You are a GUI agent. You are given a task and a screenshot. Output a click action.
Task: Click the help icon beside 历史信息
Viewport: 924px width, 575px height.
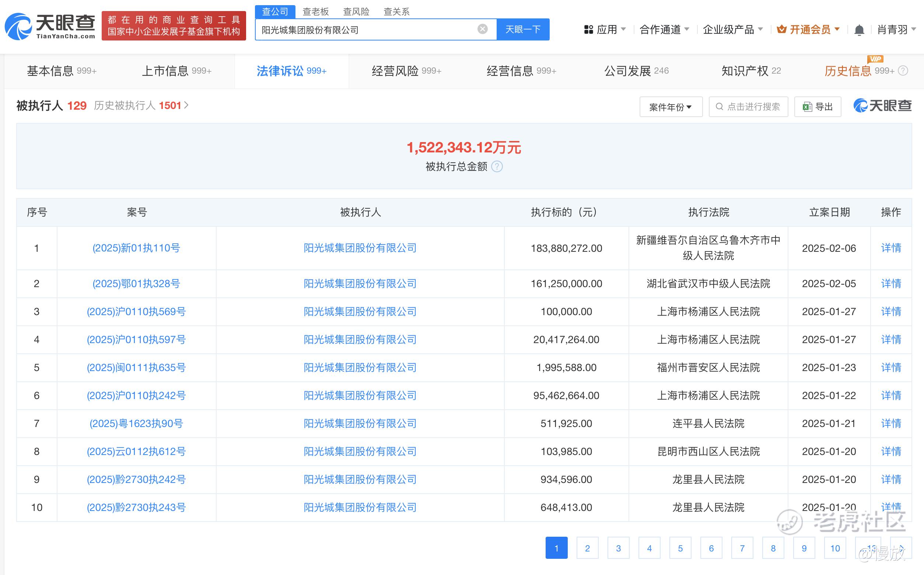coord(903,71)
